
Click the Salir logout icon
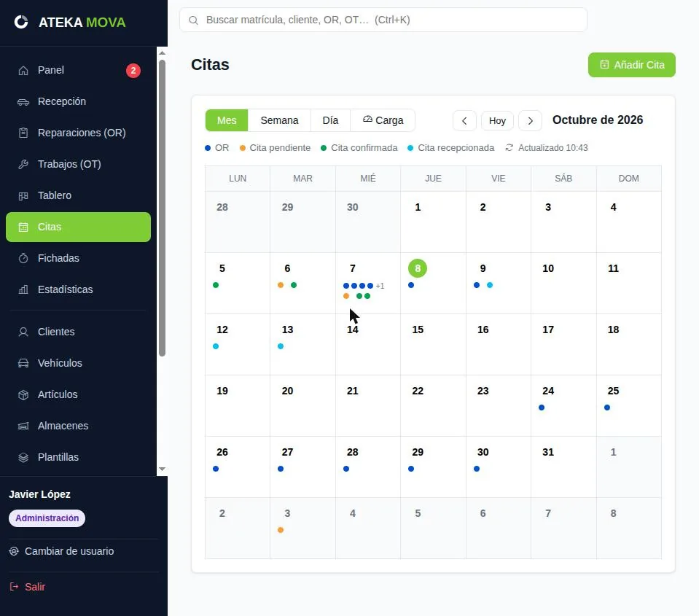15,587
